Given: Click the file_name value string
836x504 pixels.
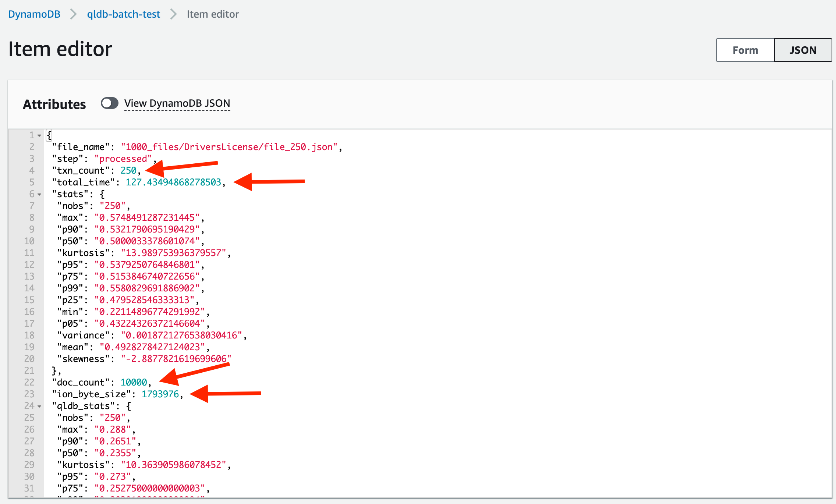Looking at the screenshot, I should coord(229,147).
